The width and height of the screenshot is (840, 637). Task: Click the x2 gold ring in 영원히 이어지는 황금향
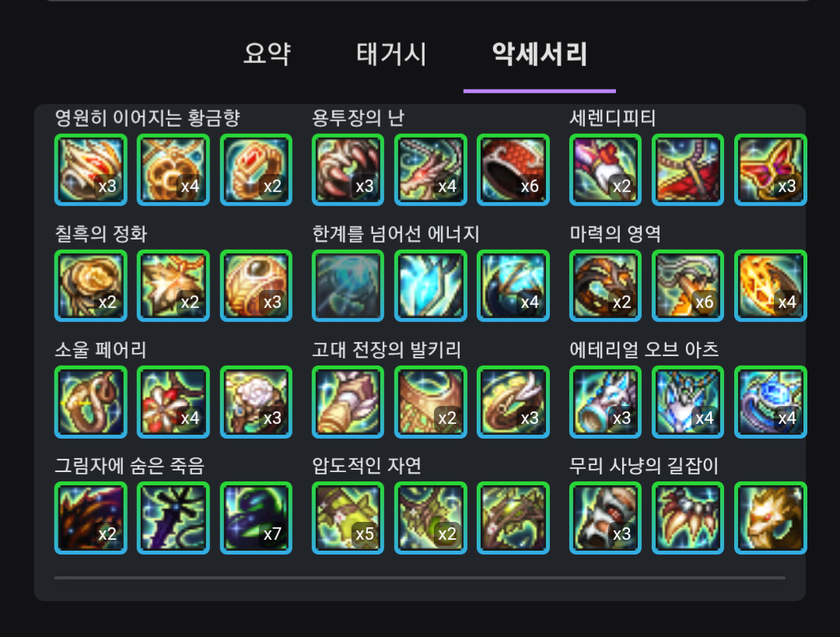[256, 170]
